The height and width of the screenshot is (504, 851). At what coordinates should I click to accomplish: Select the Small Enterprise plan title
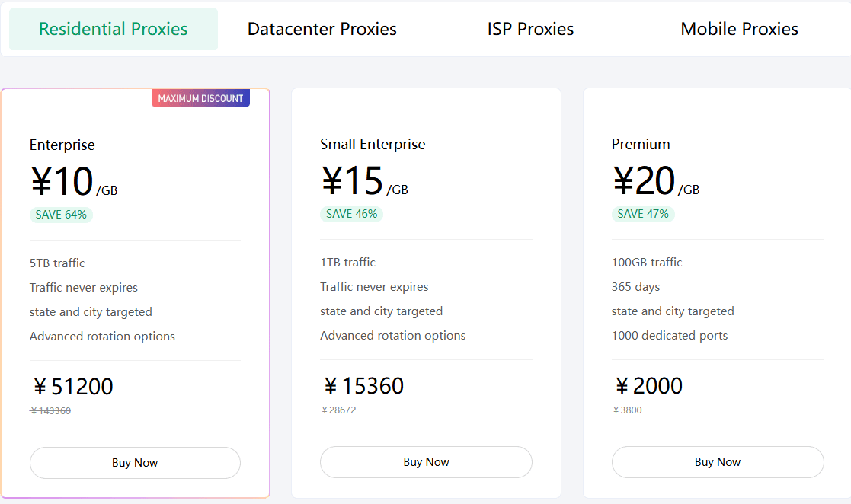click(373, 144)
